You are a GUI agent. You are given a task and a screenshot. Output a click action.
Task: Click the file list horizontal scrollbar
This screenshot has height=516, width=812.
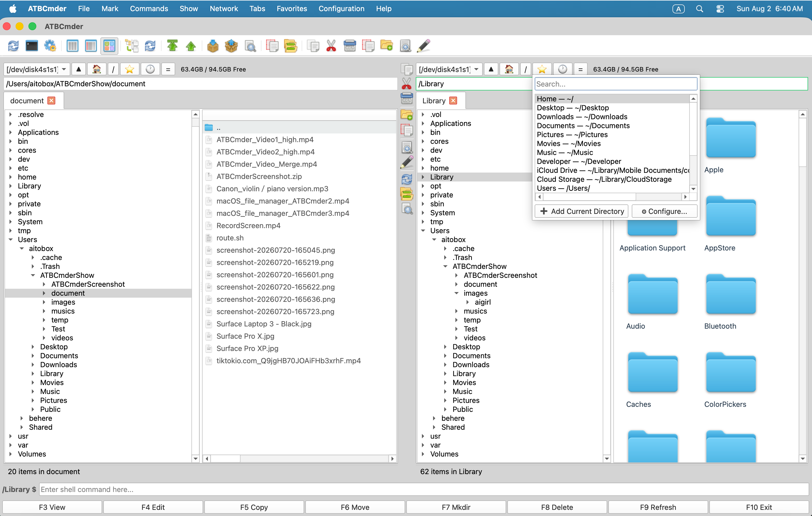click(x=299, y=459)
